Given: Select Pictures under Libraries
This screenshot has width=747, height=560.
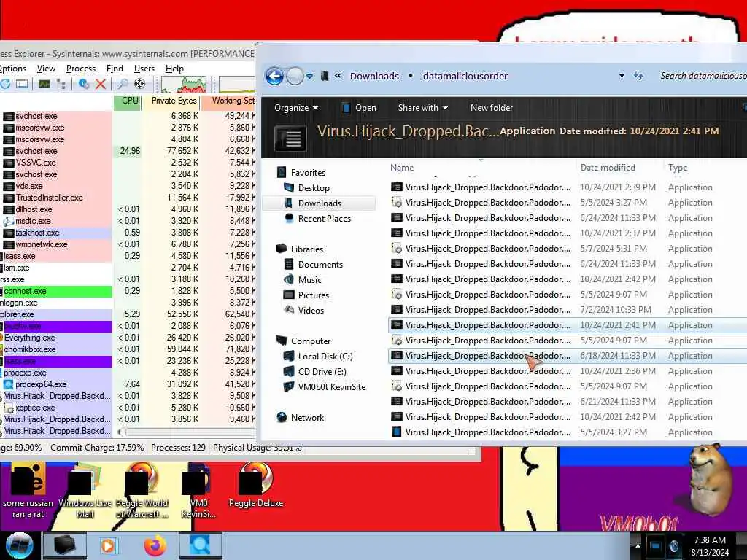Looking at the screenshot, I should (314, 295).
